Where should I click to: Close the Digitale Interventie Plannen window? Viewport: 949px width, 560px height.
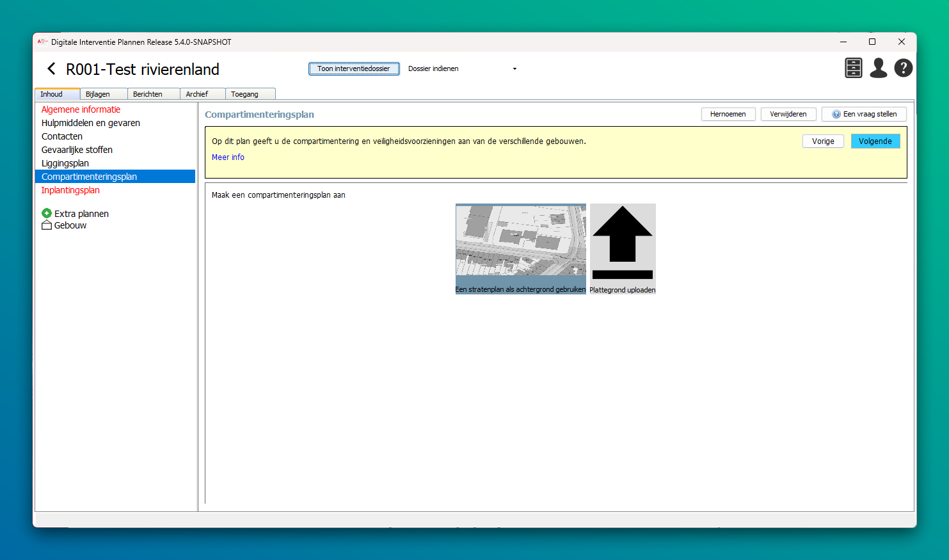pos(902,42)
